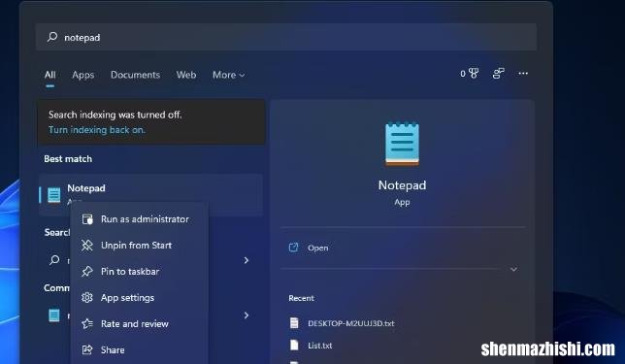Choose Pin to taskbar

[139, 272]
